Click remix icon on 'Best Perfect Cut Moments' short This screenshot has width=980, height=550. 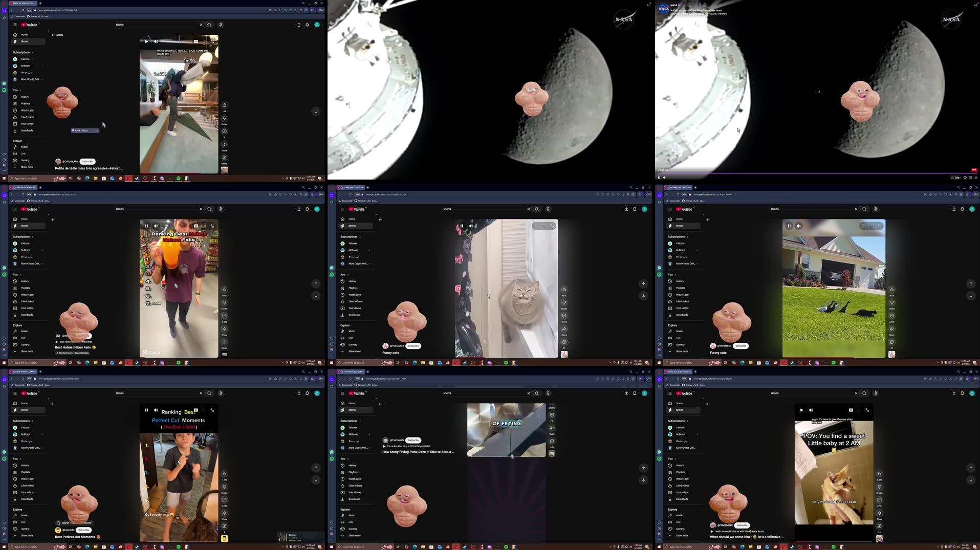(x=224, y=526)
